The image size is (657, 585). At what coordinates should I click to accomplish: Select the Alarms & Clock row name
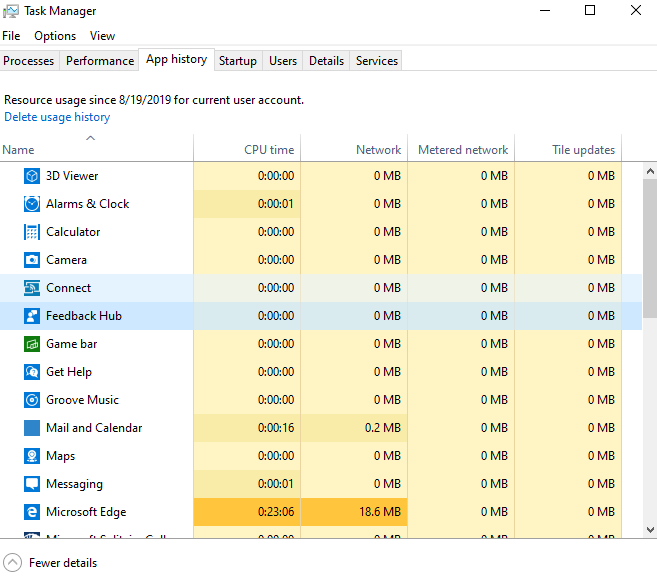88,204
